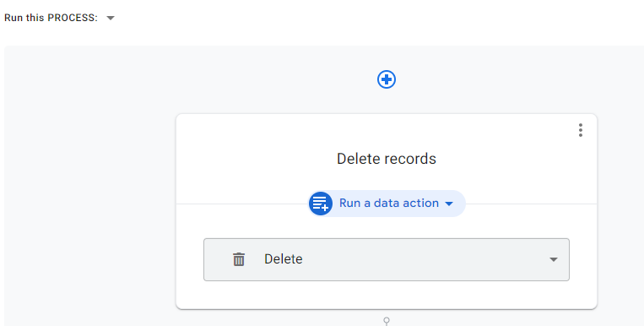644x326 pixels.
Task: Click the Run this PROCESS label
Action: 51,18
